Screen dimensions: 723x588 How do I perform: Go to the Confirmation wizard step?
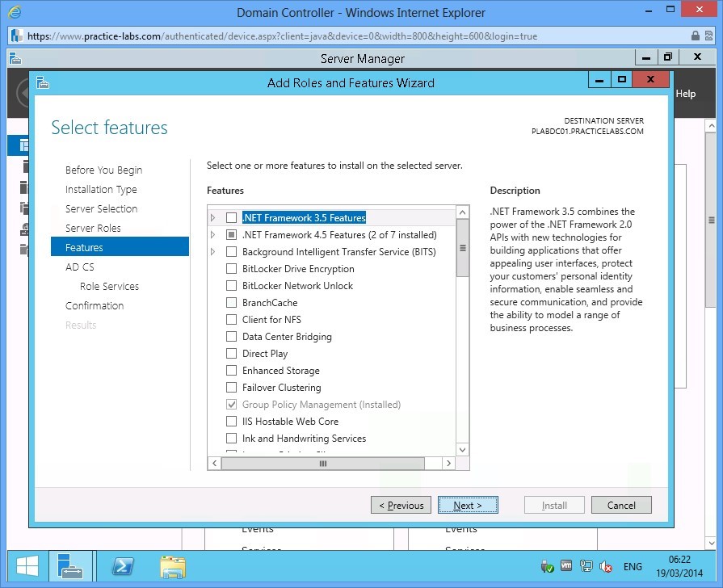coord(95,305)
